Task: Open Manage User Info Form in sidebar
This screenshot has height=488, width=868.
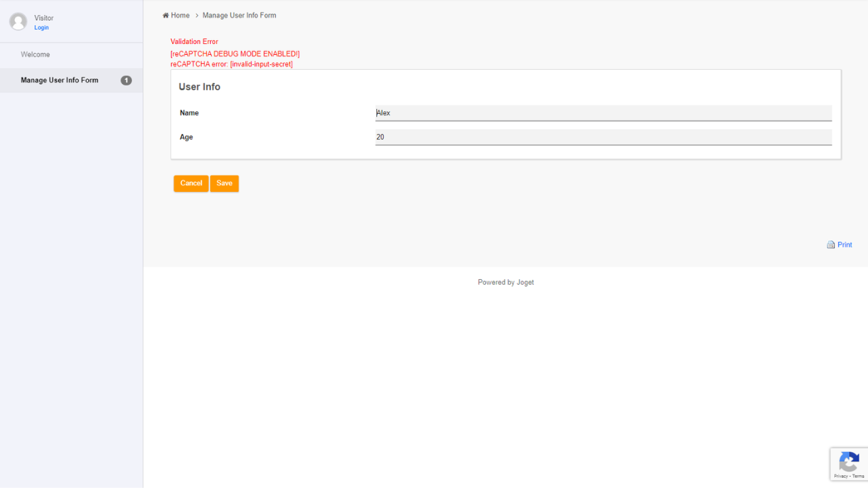Action: tap(60, 81)
